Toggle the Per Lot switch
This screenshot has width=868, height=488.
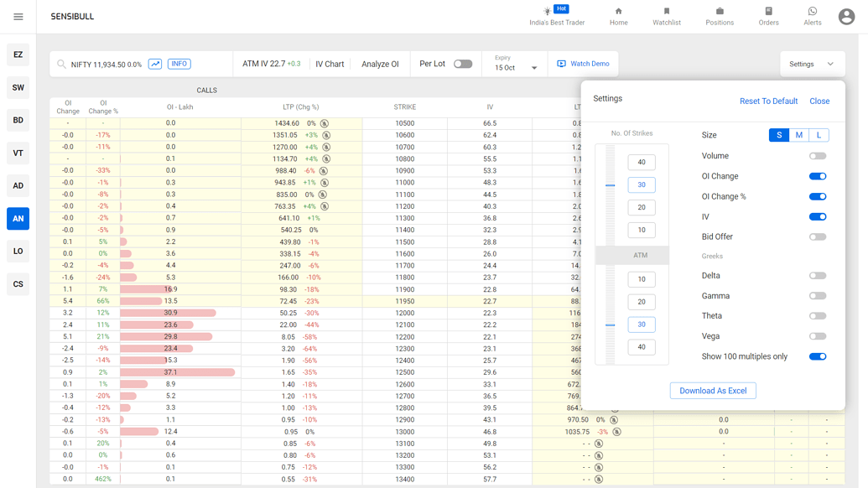point(463,64)
